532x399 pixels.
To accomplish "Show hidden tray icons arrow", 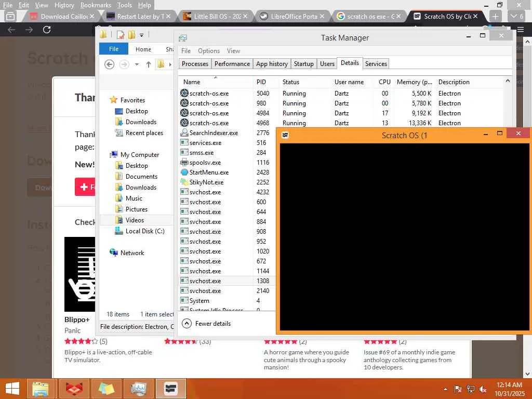I will [x=445, y=389].
